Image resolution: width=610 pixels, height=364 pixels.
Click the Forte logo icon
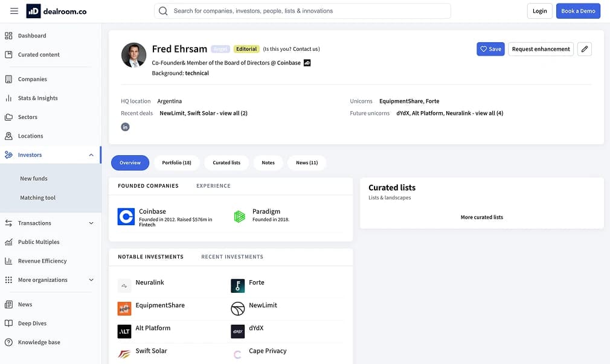tap(238, 286)
